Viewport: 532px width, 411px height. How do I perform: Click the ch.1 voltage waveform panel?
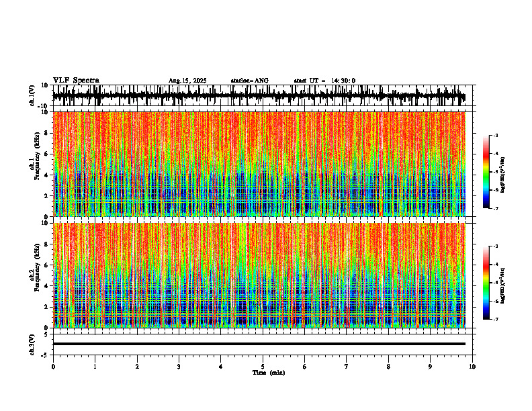264,95
